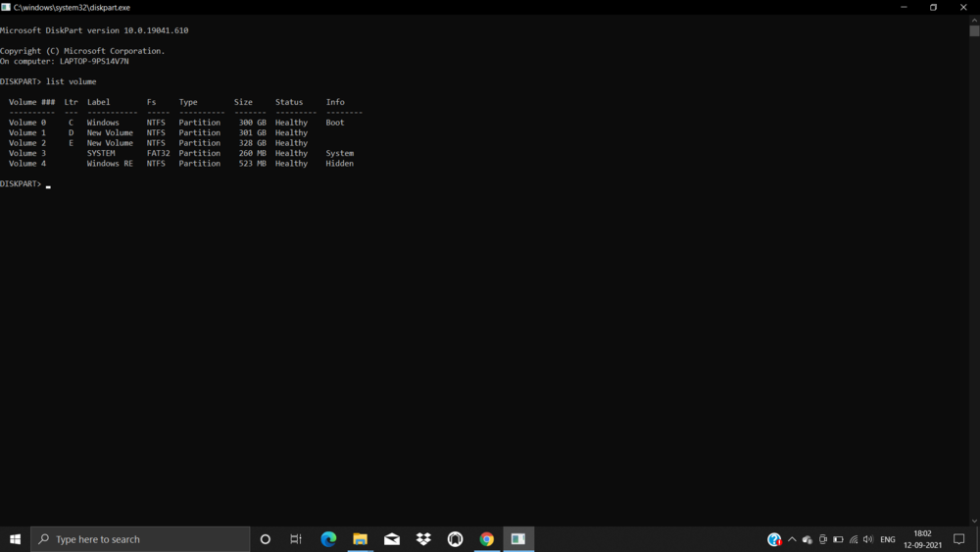This screenshot has width=980, height=552.
Task: Switch the ENG input language indicator
Action: (888, 539)
